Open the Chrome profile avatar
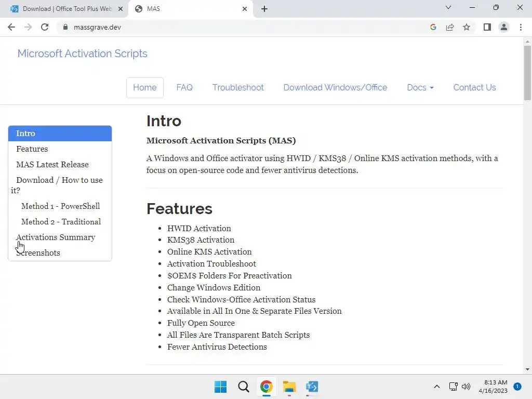Image resolution: width=532 pixels, height=399 pixels. (x=504, y=27)
